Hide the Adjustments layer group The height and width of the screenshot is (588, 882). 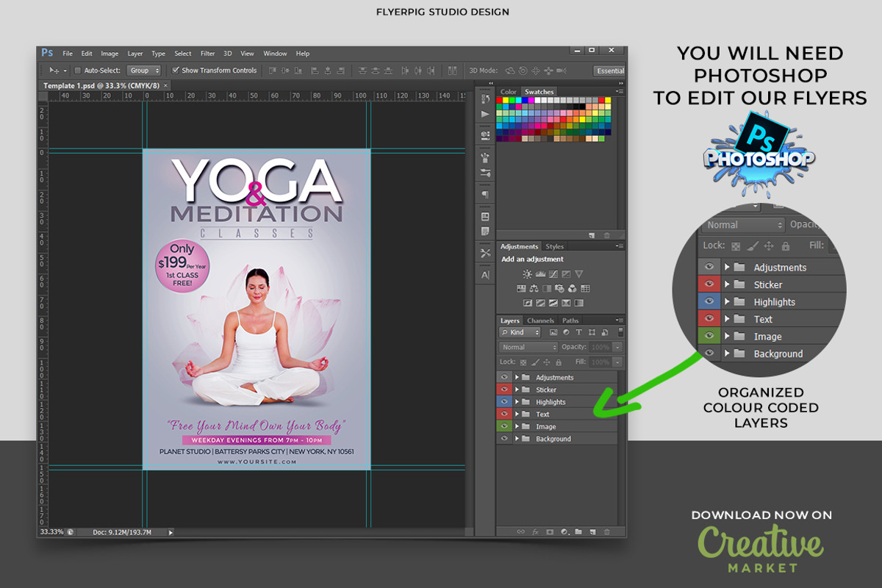point(503,377)
